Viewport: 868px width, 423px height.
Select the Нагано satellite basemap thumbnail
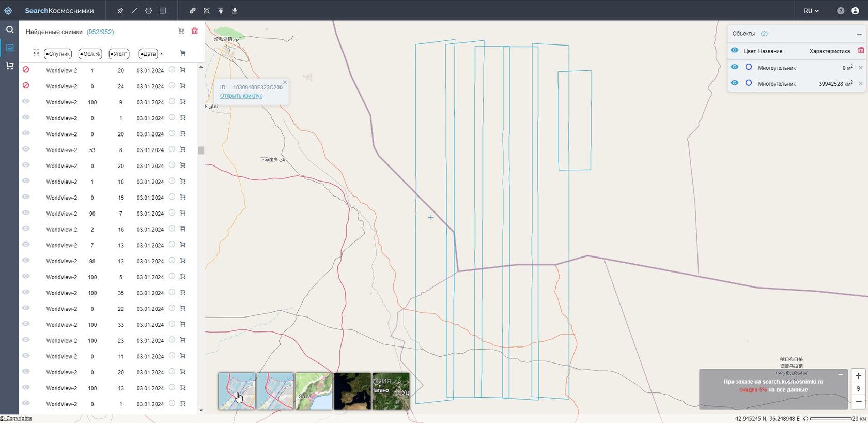391,391
